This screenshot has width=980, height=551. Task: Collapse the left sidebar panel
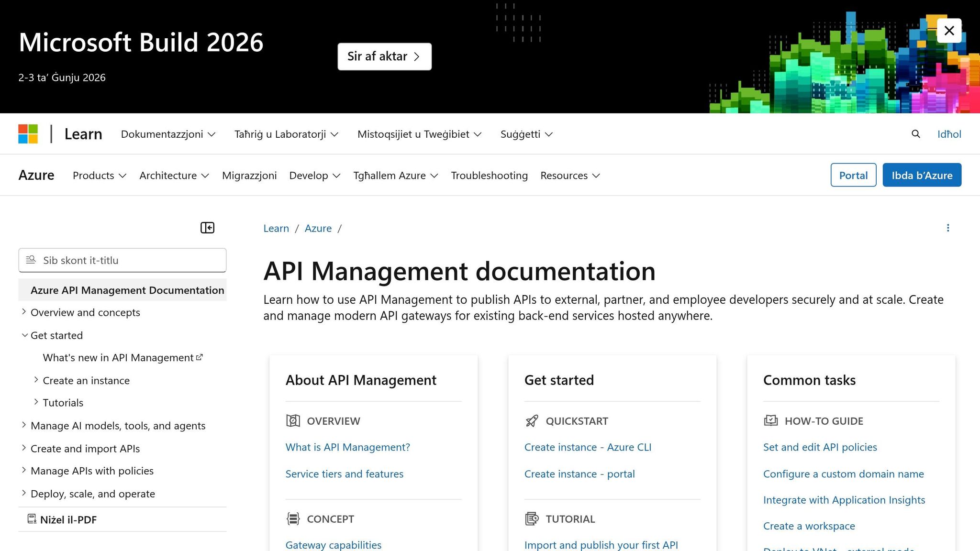point(207,228)
